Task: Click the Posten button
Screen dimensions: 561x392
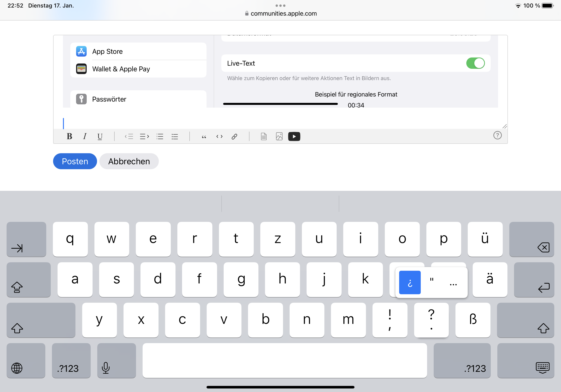Action: 75,161
